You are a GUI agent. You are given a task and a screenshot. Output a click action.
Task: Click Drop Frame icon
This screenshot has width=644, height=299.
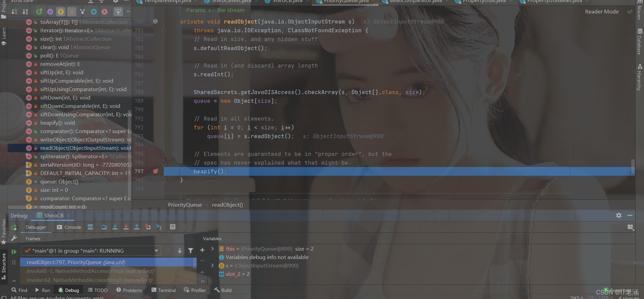click(148, 227)
